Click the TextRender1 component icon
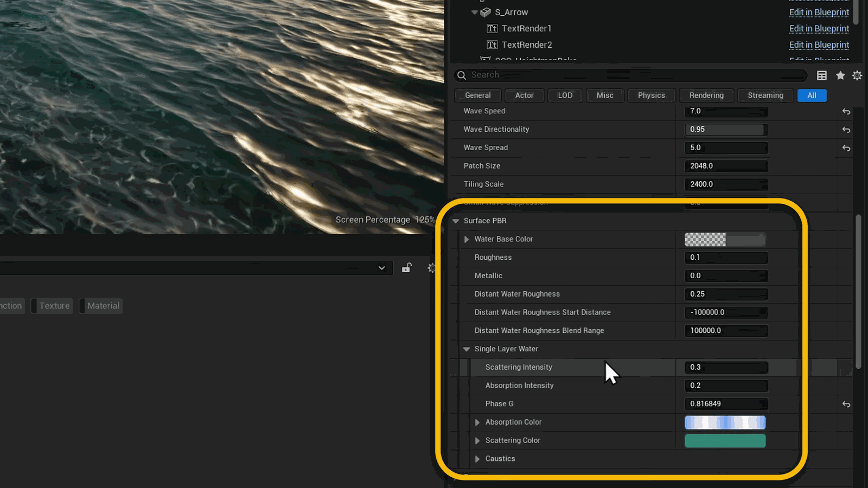The height and width of the screenshot is (488, 868). pyautogui.click(x=492, y=28)
